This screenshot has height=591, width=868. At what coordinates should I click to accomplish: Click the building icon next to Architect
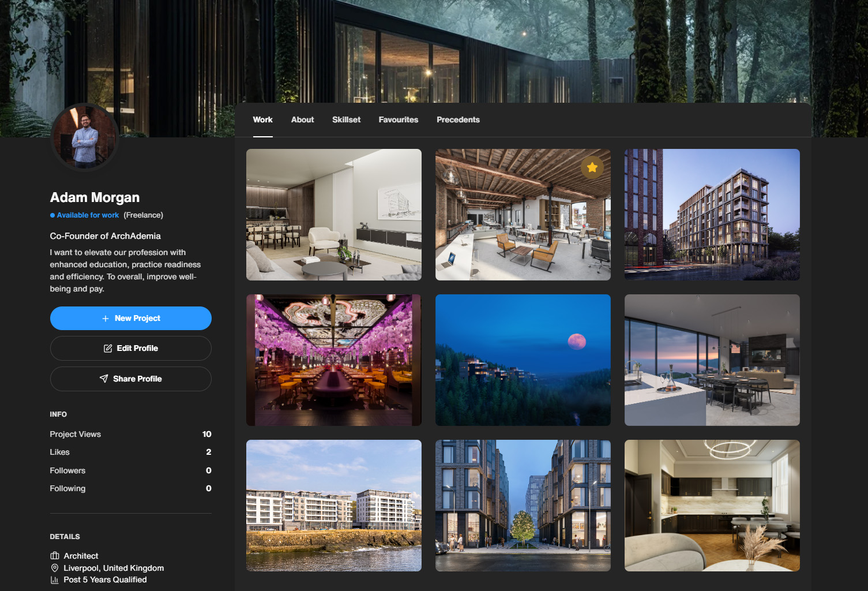click(55, 555)
